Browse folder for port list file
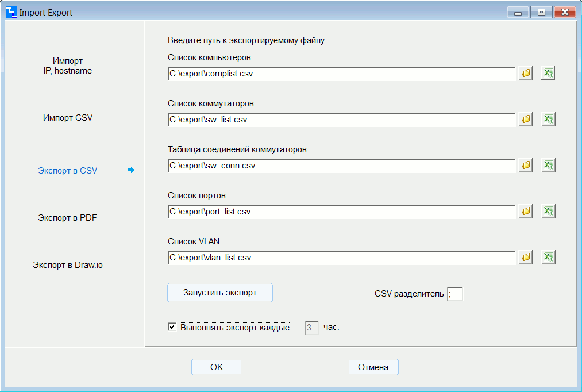This screenshot has height=392, width=582. click(525, 212)
